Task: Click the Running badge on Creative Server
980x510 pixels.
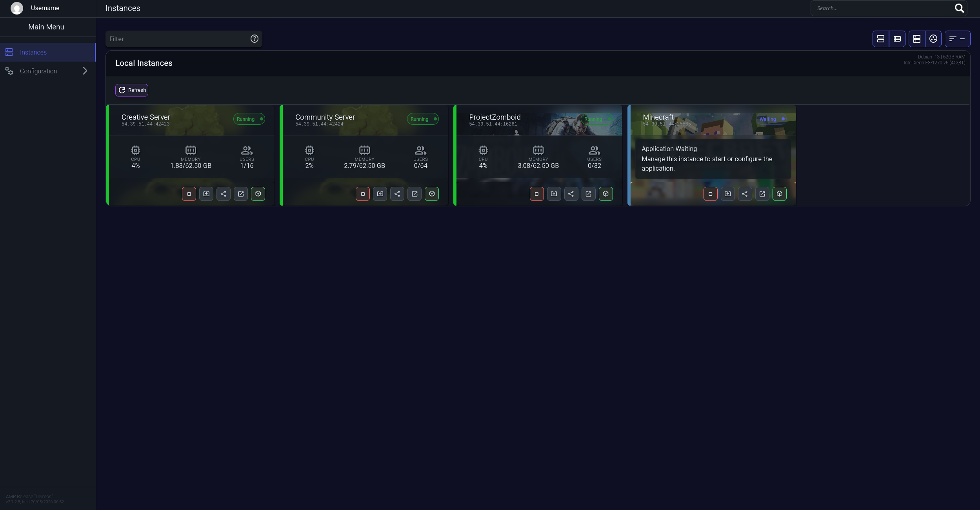Action: click(x=249, y=119)
